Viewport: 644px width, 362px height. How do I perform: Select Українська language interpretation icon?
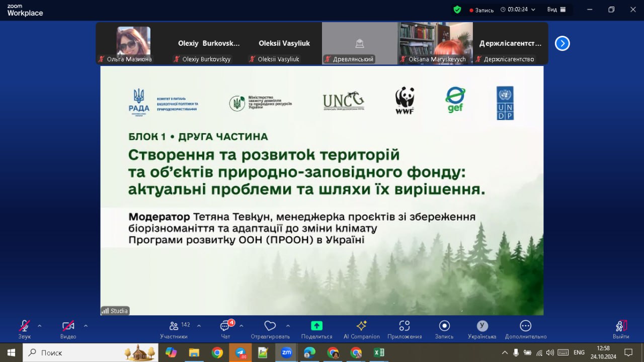click(x=482, y=326)
